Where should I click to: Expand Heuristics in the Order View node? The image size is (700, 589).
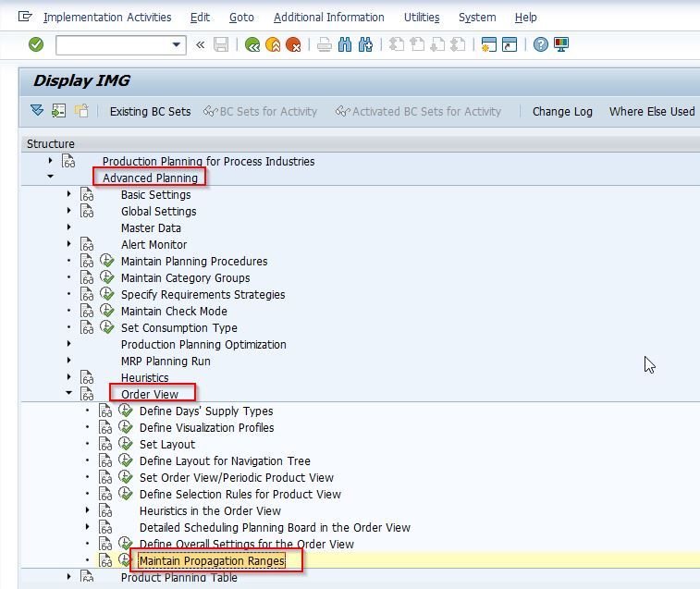tap(88, 510)
